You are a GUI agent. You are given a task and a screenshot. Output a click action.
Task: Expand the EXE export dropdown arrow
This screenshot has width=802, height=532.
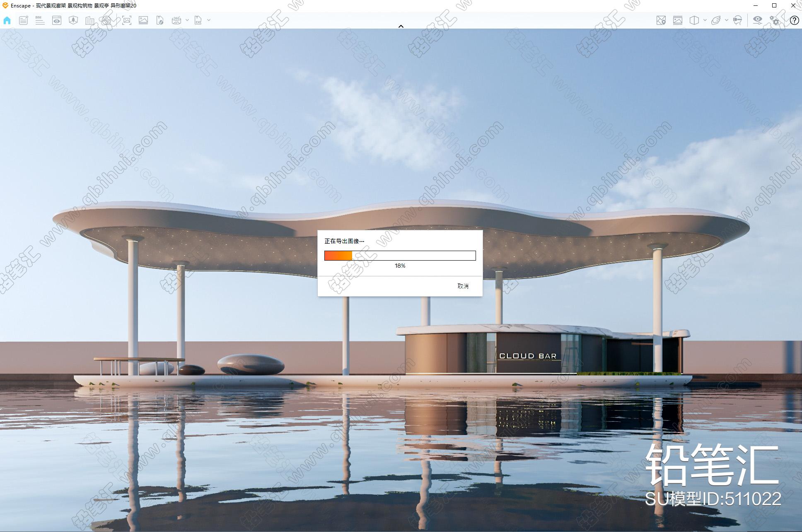(209, 20)
